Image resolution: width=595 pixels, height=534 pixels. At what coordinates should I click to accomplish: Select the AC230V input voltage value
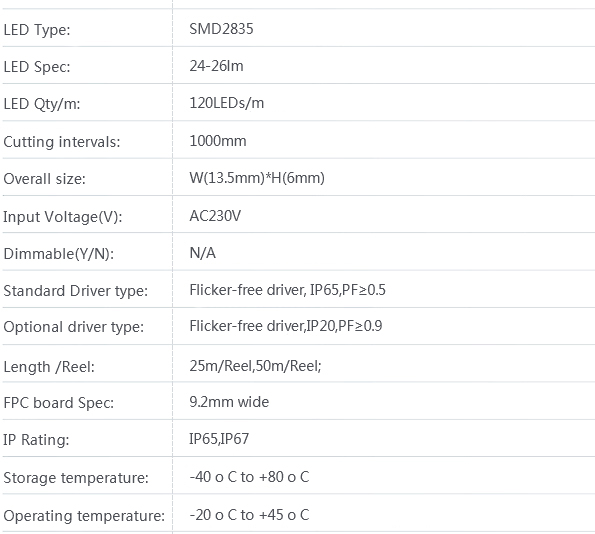click(215, 216)
